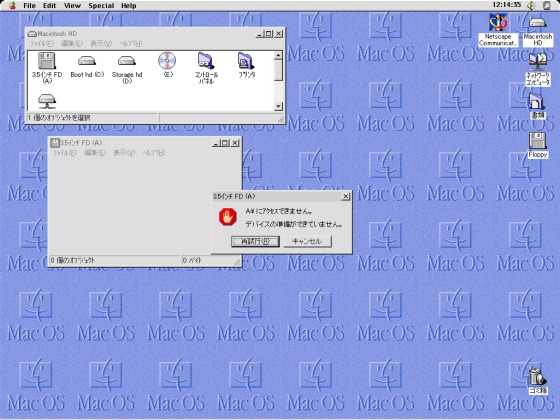Viewport: 560px width, 420px height.
Task: Close the 3.5 inch FD window
Action: (x=235, y=143)
